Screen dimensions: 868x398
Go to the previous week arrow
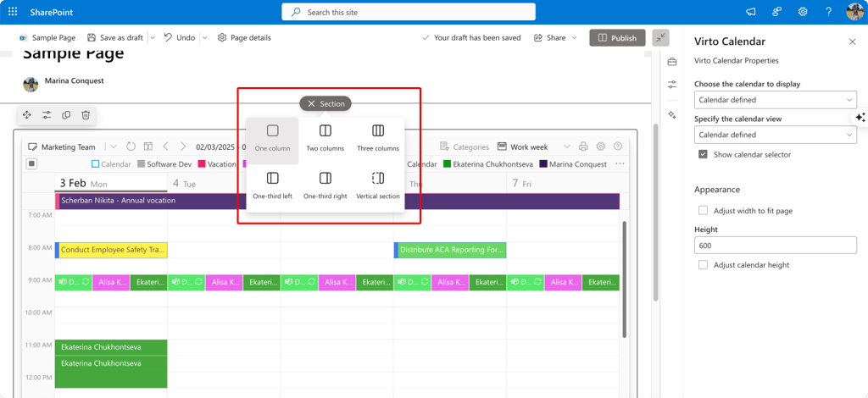click(x=165, y=146)
